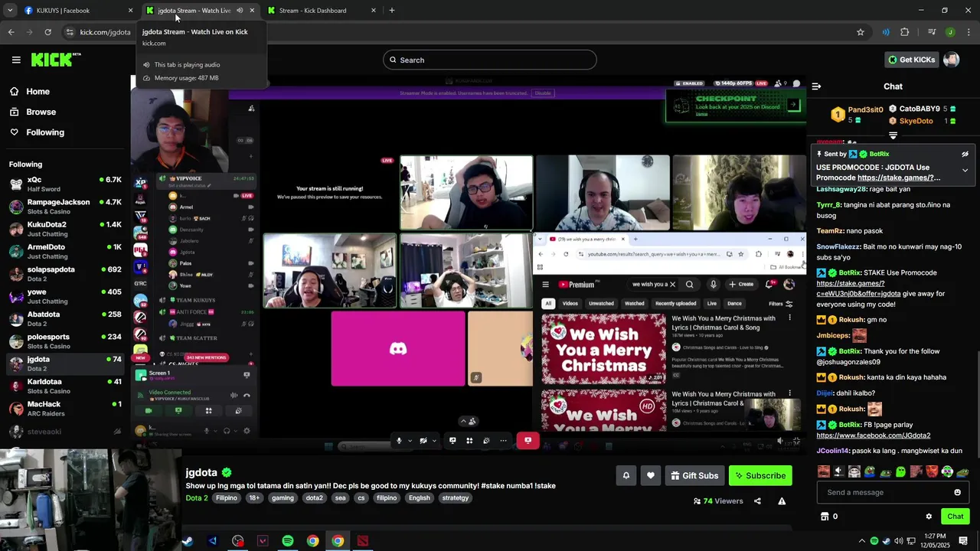Open Karldotaa channel in Following list
The height and width of the screenshot is (551, 980).
pyautogui.click(x=65, y=386)
